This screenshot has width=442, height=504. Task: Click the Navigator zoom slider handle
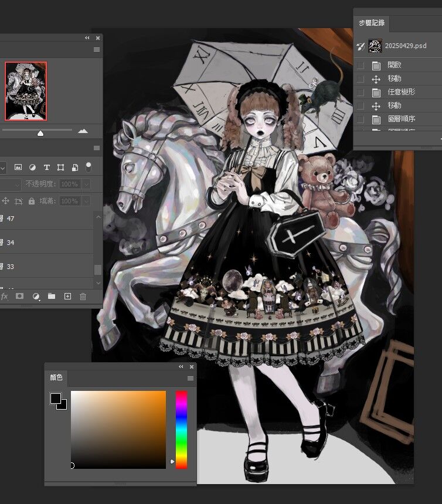point(40,133)
